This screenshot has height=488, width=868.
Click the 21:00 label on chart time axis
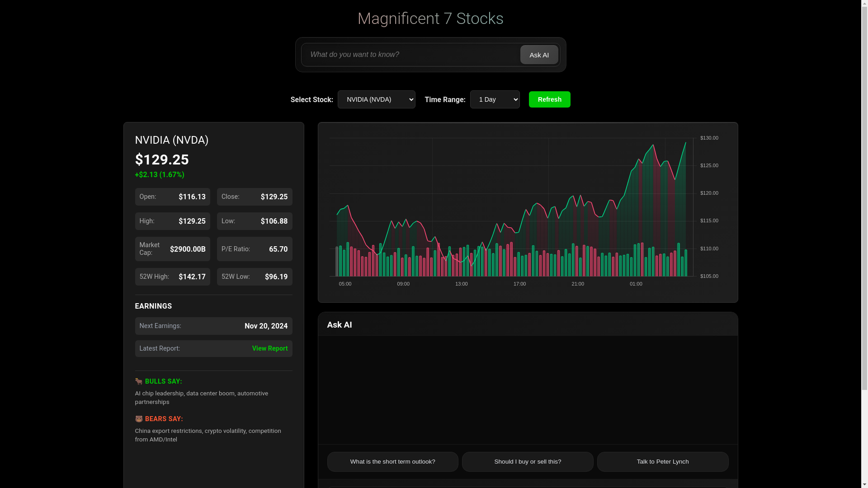click(x=577, y=284)
